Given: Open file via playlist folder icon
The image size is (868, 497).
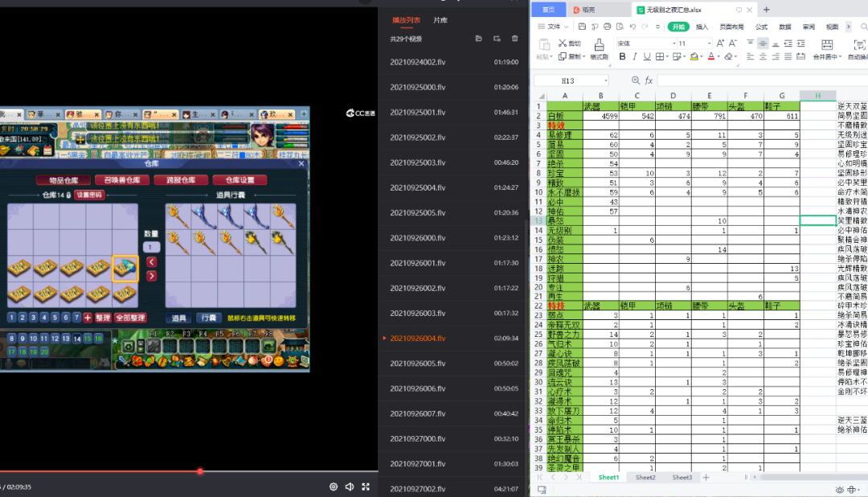Looking at the screenshot, I should pyautogui.click(x=479, y=39).
